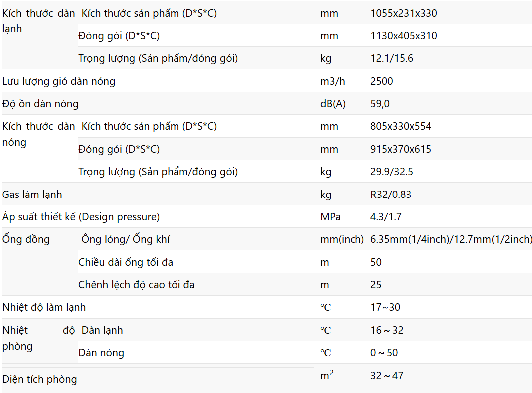Click the 29.9/32.5 weight value
Screen dimensions: 532x393
point(392,172)
